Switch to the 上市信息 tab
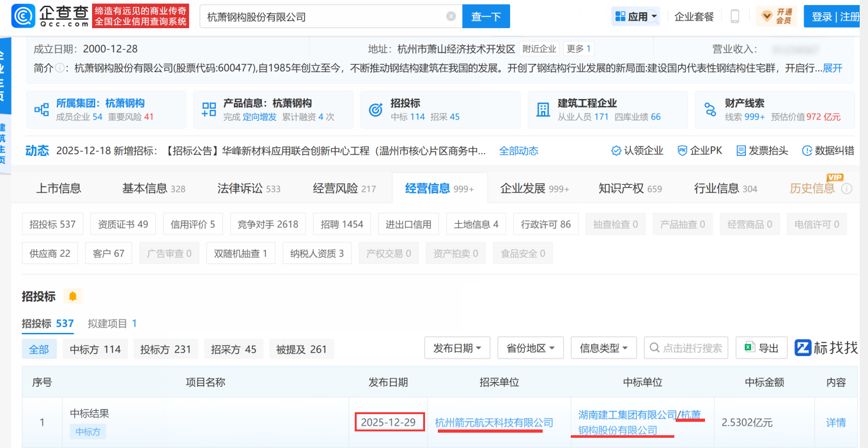This screenshot has width=868, height=448. (59, 188)
